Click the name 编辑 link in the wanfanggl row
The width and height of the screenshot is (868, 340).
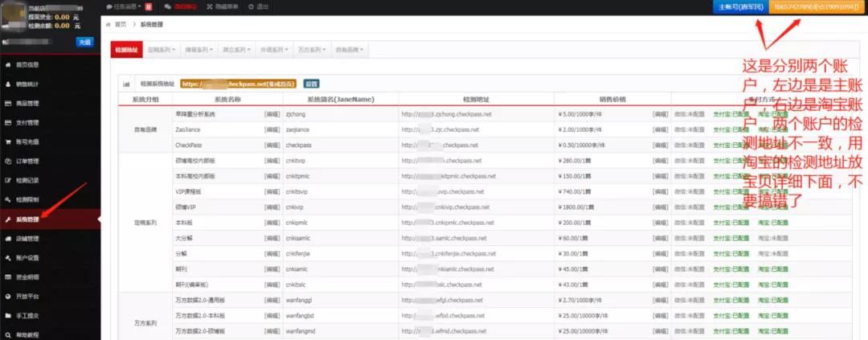(x=272, y=300)
